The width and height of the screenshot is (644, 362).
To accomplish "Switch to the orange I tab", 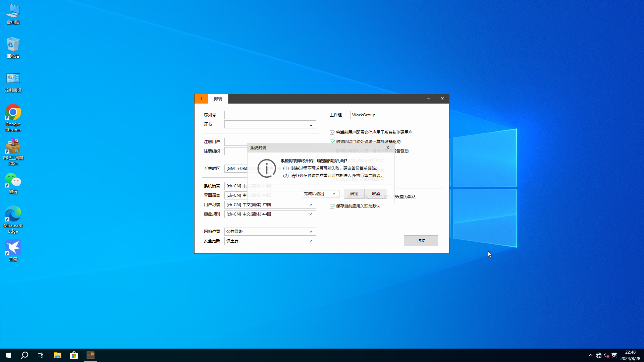I will 201,99.
